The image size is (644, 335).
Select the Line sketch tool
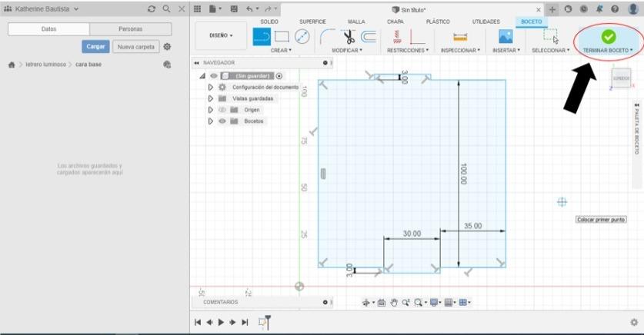262,37
